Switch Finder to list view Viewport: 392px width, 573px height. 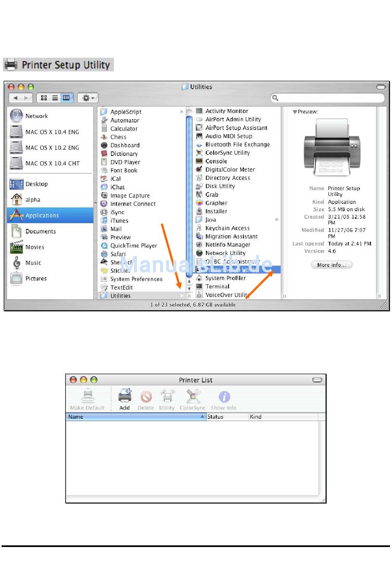point(55,98)
